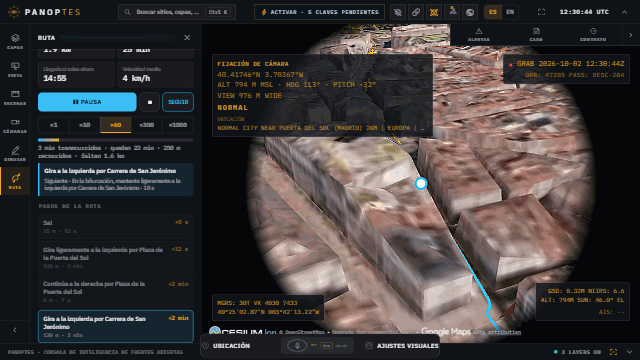Toggle the orange target-frame icon
The height and width of the screenshot is (360, 640).
434,12
